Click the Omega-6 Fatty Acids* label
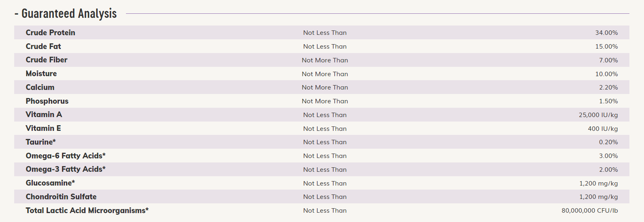 [66, 156]
